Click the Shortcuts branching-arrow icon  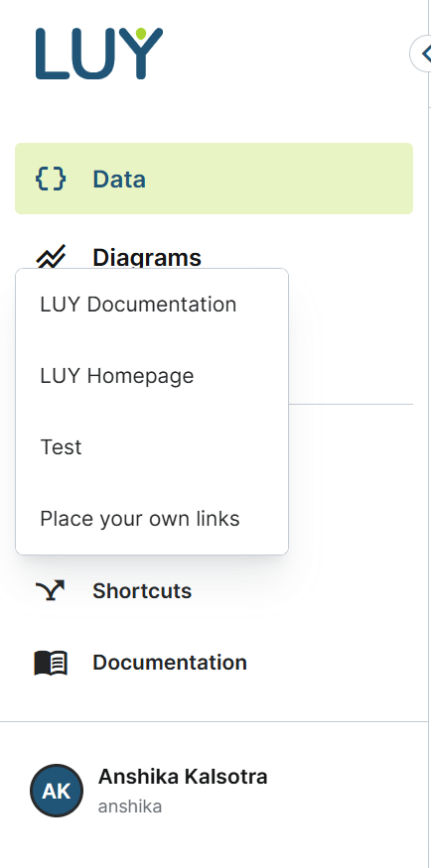point(51,590)
